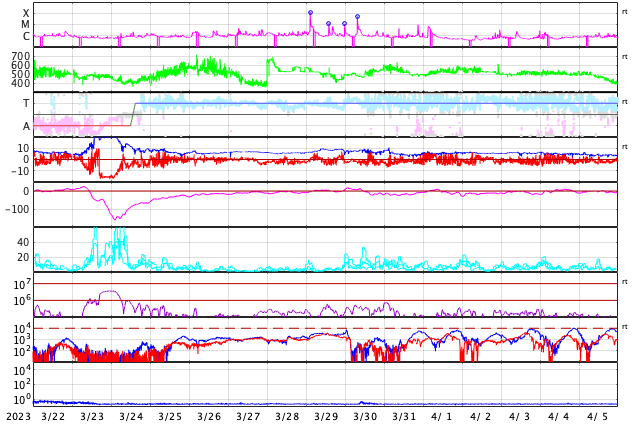Click the tallest X-class flare marker circle
The height and width of the screenshot is (424, 634).
click(x=310, y=13)
